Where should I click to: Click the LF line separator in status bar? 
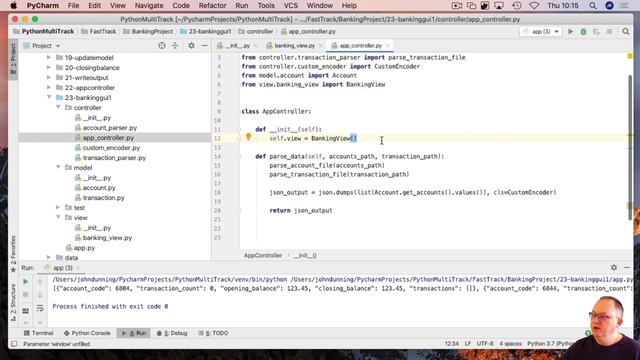468,344
